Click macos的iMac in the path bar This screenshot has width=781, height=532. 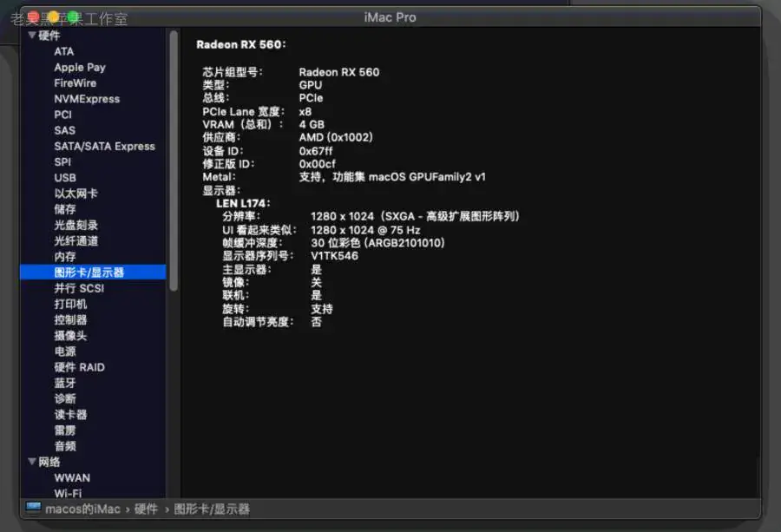pos(82,509)
